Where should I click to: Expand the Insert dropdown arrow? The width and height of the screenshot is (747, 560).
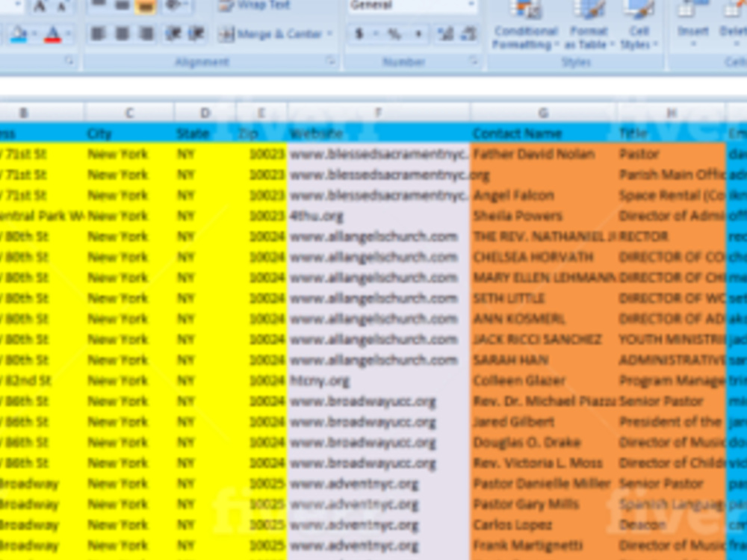point(692,44)
